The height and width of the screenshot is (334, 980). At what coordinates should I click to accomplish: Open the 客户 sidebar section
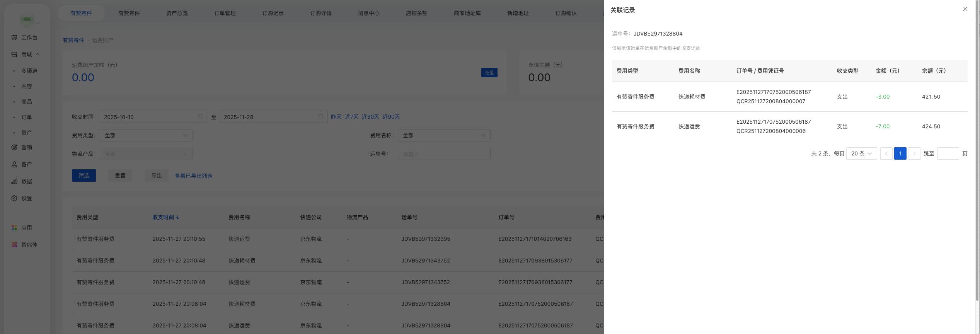click(14, 164)
